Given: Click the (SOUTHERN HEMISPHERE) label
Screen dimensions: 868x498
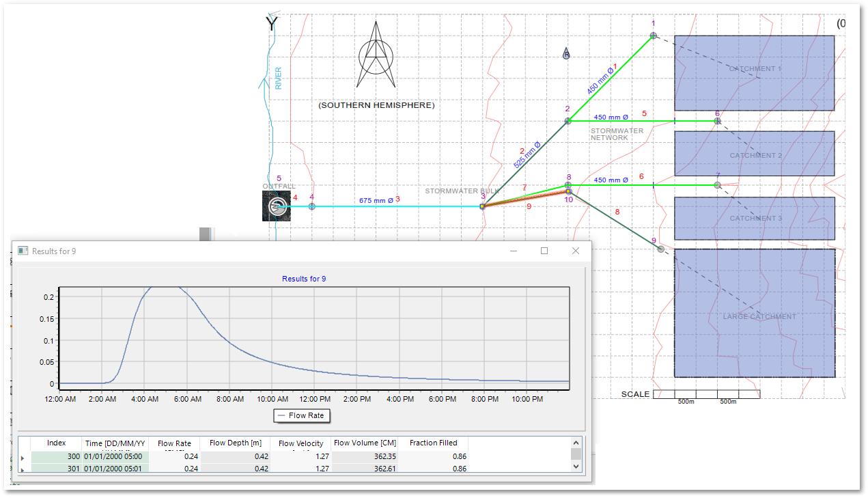Looking at the screenshot, I should 376,106.
